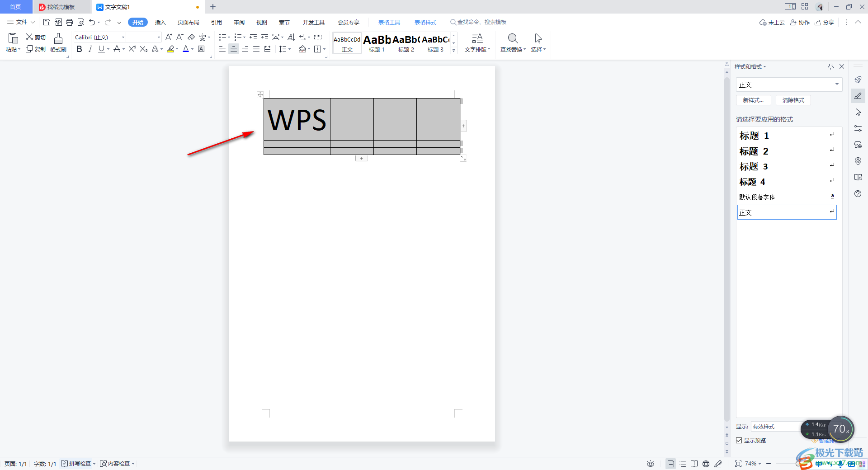This screenshot has height=470, width=868.
Task: Open the zoom 74% dropdown
Action: pyautogui.click(x=759, y=464)
